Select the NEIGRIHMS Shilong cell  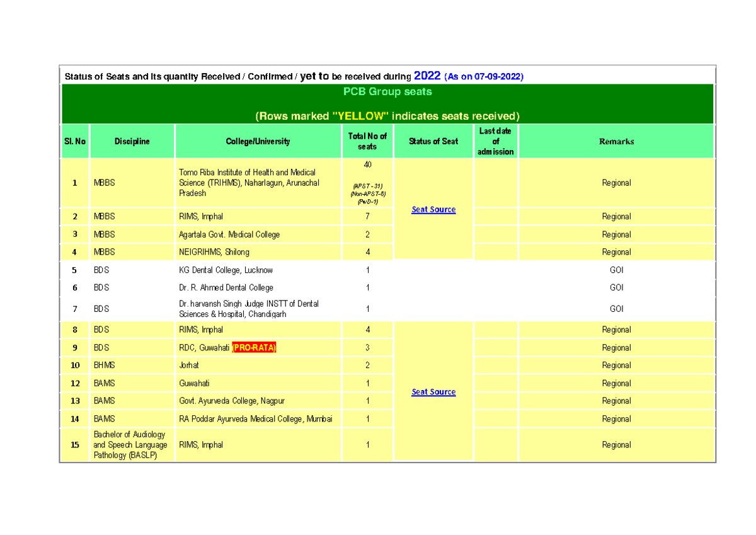(214, 252)
